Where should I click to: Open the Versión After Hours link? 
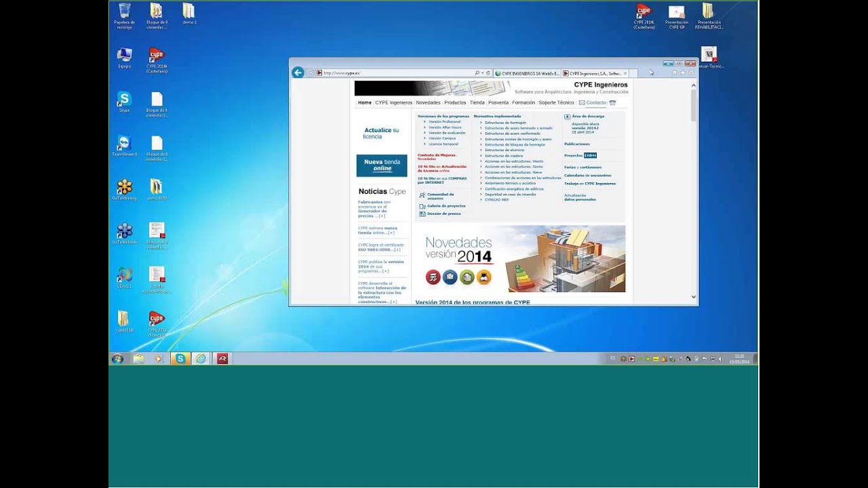445,127
